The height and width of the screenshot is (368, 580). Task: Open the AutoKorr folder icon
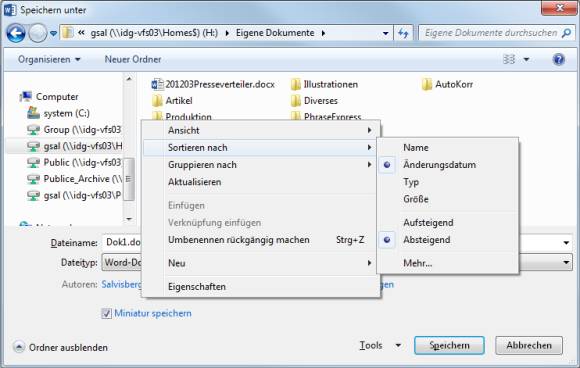pyautogui.click(x=427, y=84)
